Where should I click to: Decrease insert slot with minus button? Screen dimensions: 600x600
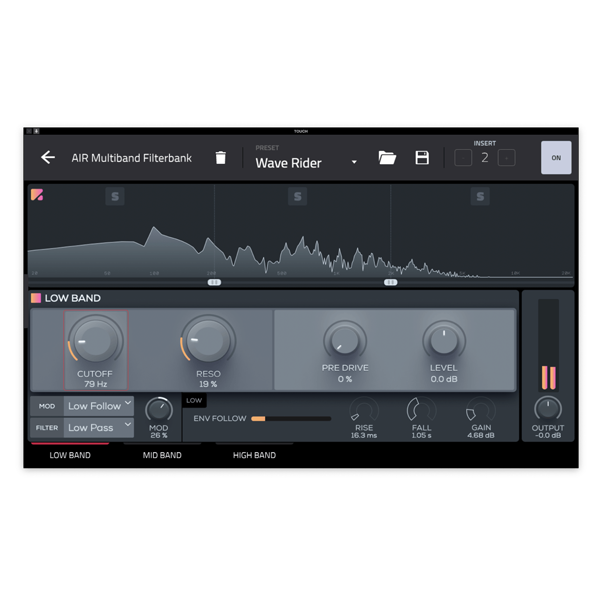pos(463,158)
